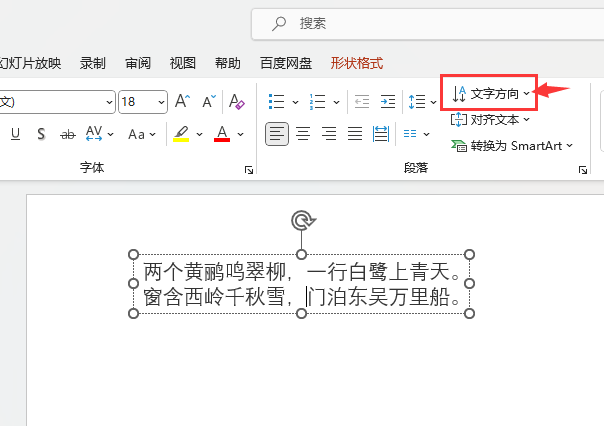
Task: Open the 字体 dialog launcher
Action: coord(249,170)
